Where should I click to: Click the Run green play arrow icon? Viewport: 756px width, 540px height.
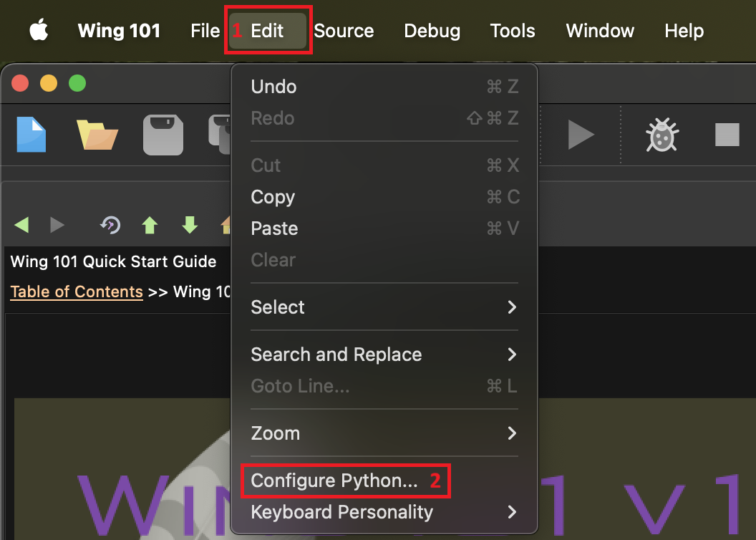[581, 135]
